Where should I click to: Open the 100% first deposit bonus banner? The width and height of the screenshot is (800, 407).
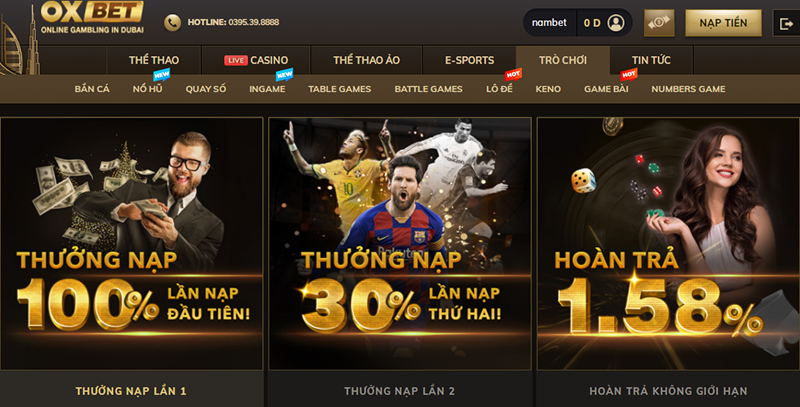(x=132, y=244)
